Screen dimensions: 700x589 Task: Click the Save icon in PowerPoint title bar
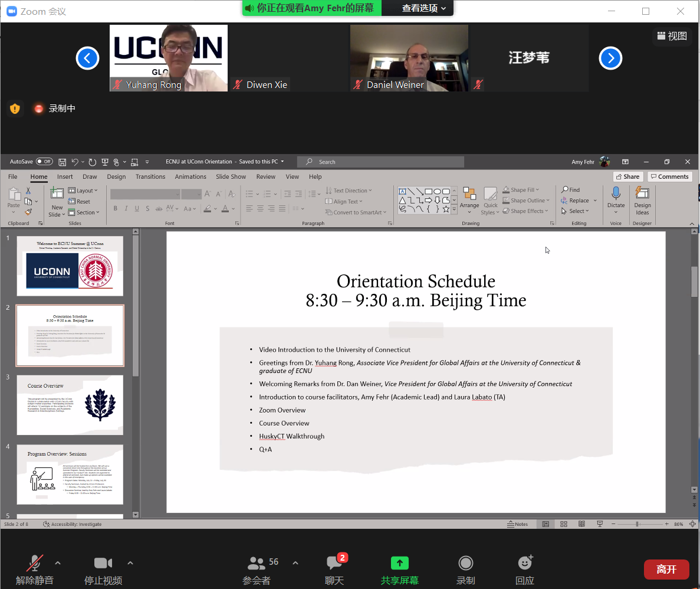click(63, 162)
